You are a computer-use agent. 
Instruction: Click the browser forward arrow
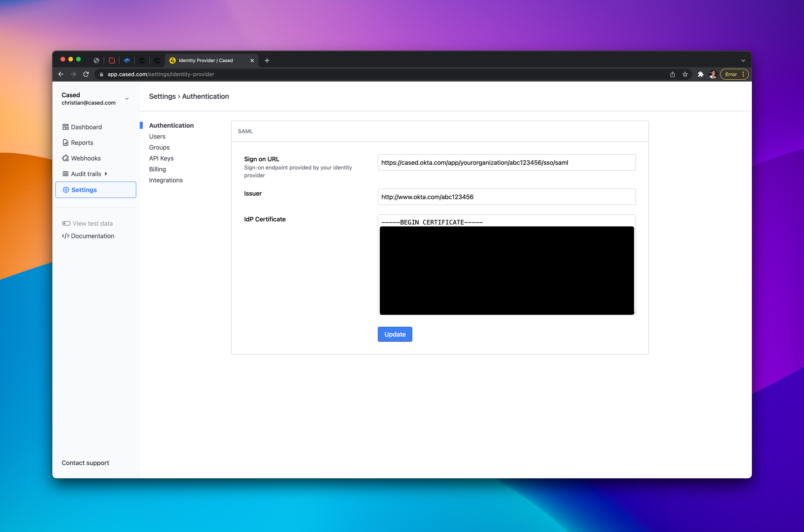(73, 74)
